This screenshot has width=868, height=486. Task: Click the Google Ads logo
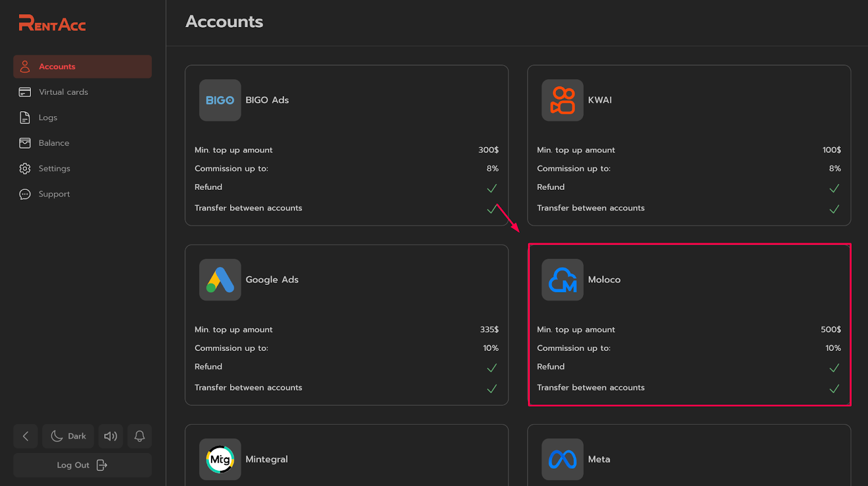(220, 280)
